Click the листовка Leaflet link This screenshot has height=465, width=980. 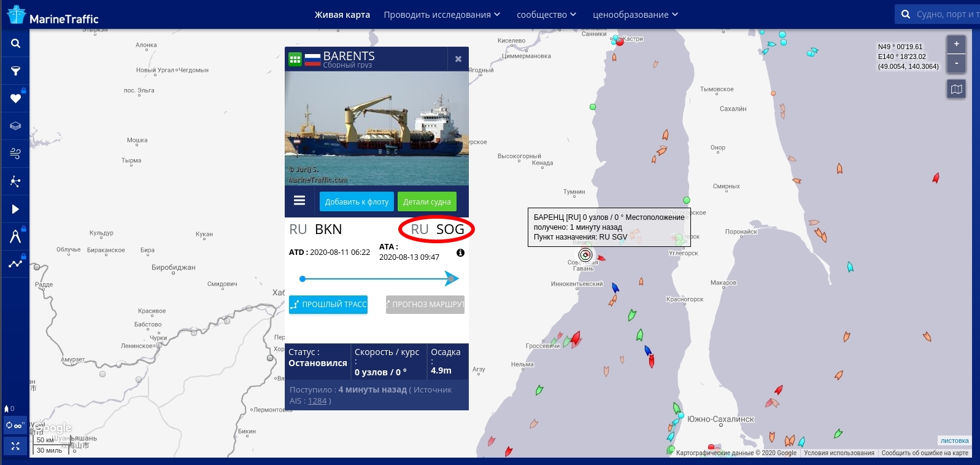(954, 440)
